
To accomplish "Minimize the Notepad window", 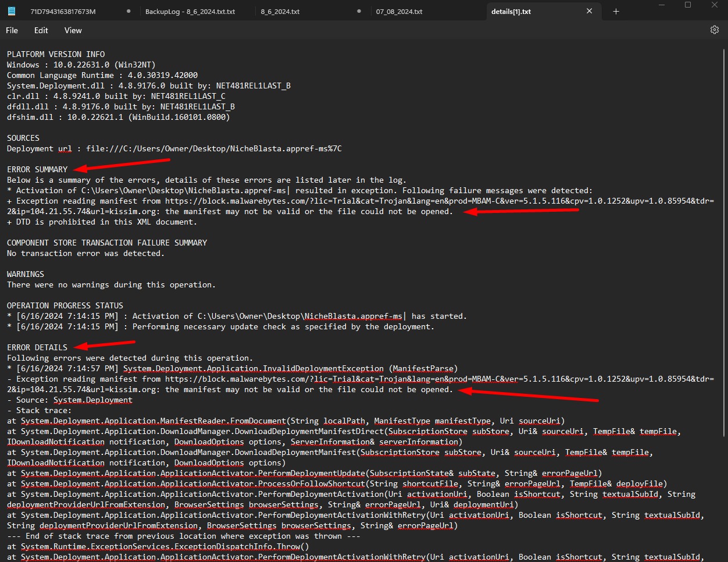I will 661,5.
